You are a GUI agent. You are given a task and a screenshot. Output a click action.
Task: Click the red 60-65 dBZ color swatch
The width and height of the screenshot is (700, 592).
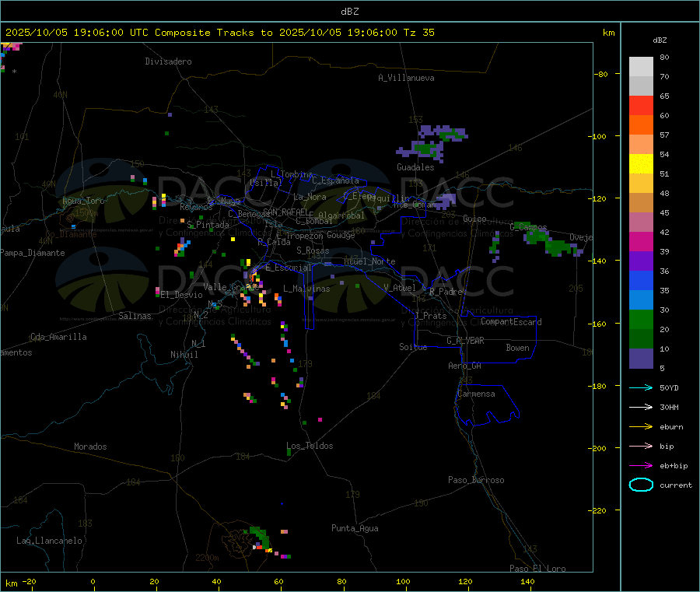pyautogui.click(x=641, y=105)
